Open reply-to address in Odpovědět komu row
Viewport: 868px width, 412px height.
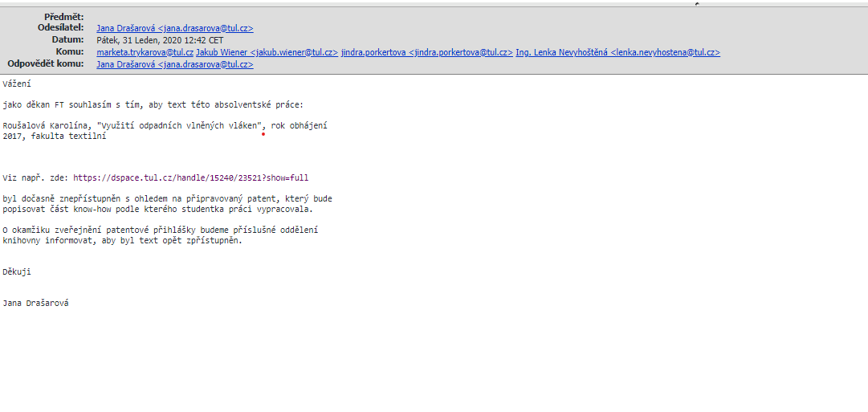click(175, 64)
